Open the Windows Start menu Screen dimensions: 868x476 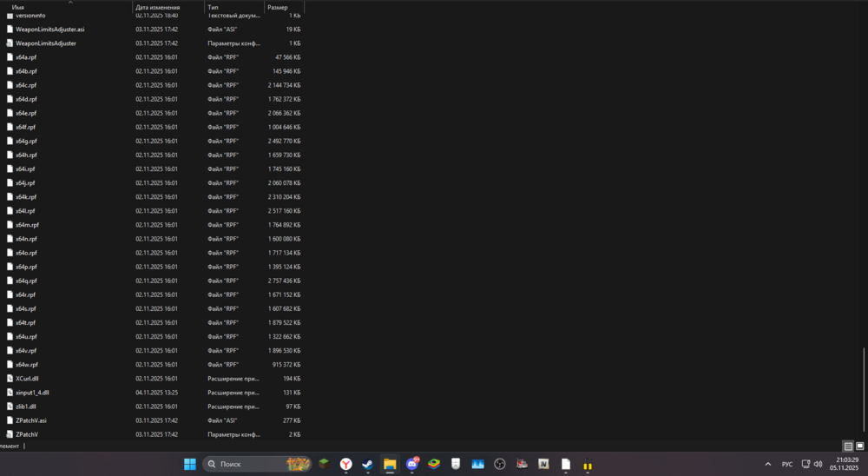point(190,464)
